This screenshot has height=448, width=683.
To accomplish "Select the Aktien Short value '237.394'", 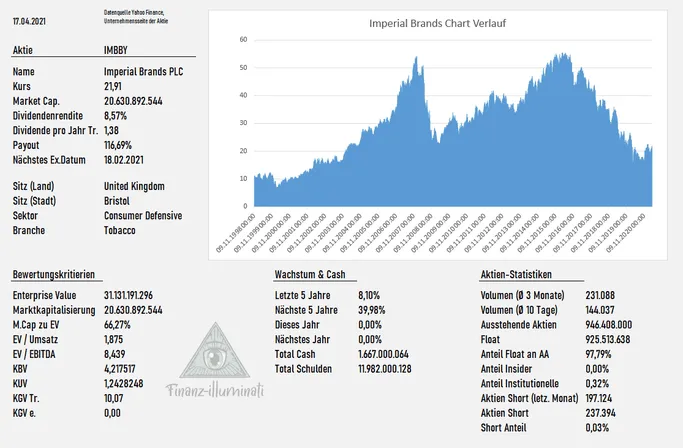I will pyautogui.click(x=600, y=413).
